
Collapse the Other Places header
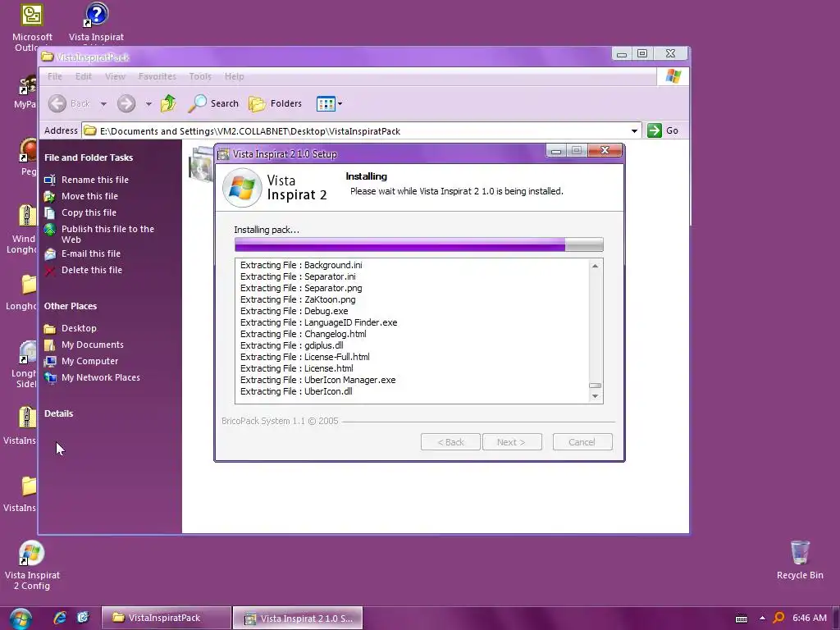[x=71, y=306]
